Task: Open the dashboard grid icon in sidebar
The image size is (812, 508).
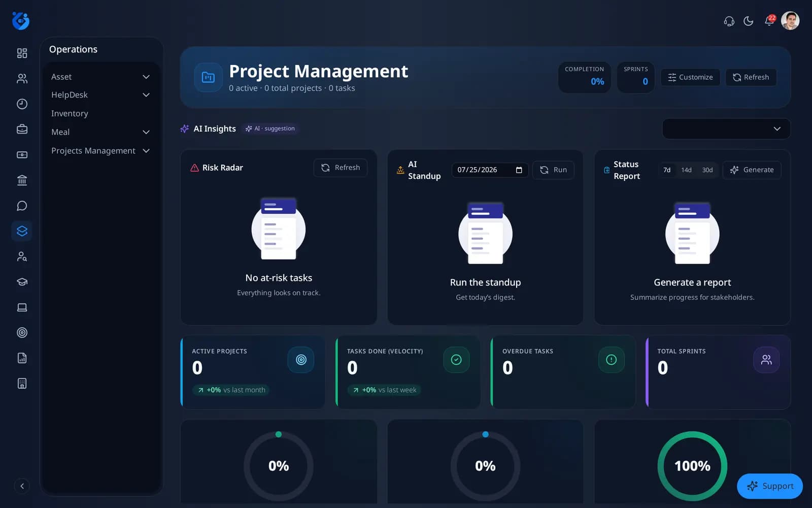Action: (22, 53)
